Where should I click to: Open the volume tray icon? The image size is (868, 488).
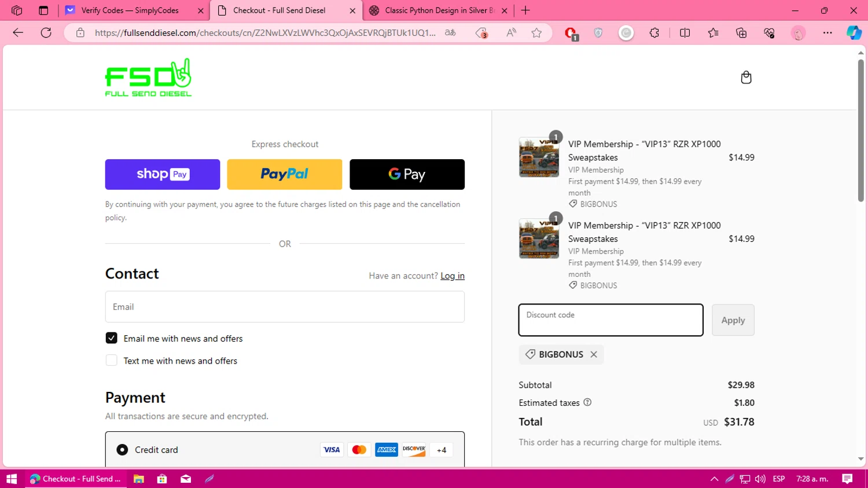point(760,479)
